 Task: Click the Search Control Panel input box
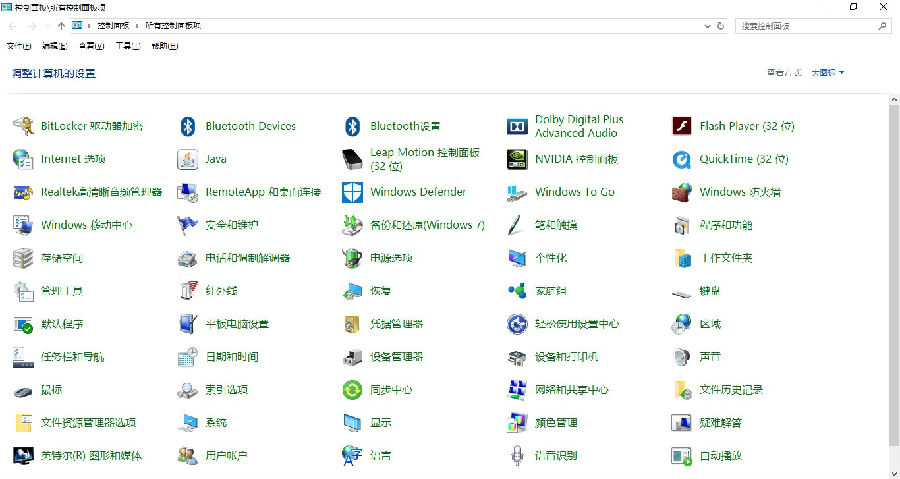[805, 25]
